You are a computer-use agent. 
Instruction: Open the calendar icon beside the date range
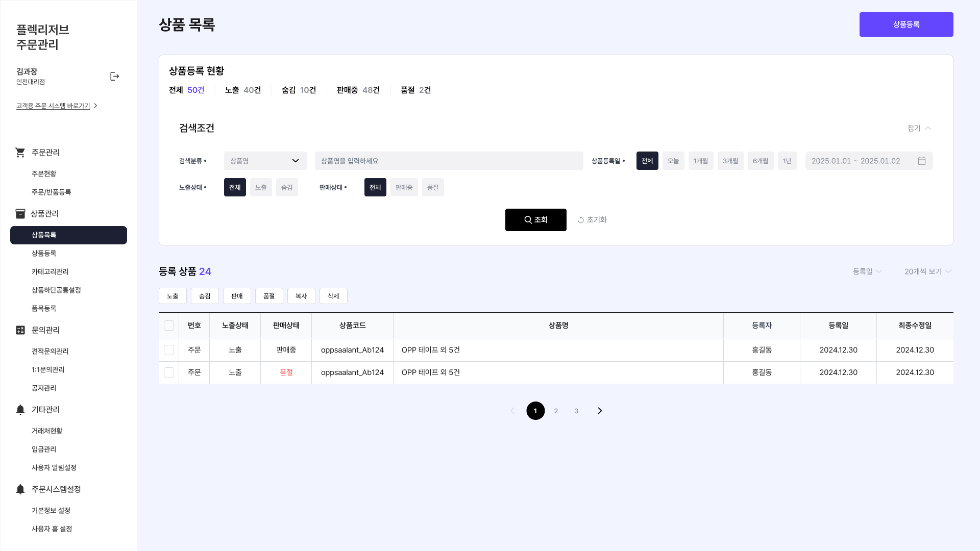pyautogui.click(x=922, y=161)
